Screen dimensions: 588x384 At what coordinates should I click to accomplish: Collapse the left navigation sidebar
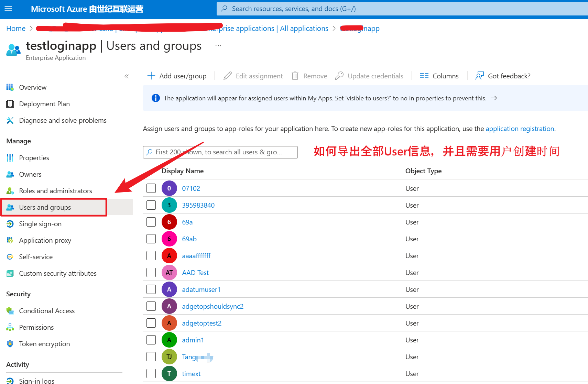click(127, 76)
